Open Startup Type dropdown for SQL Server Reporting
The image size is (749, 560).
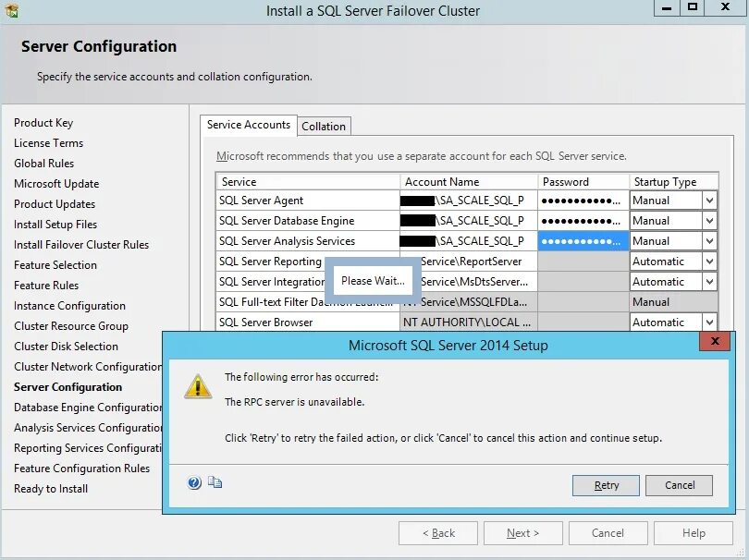(709, 262)
